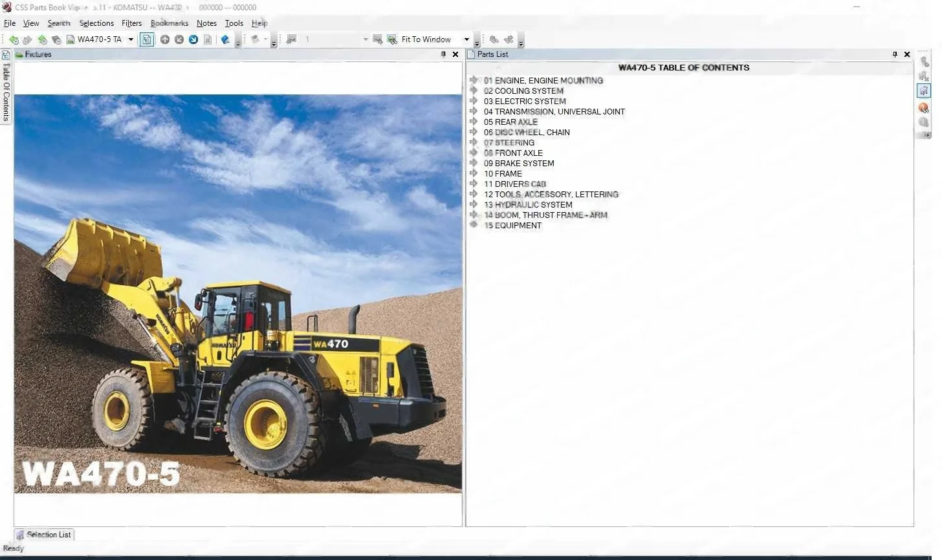Click the orange globe search icon in right sidebar
Image resolution: width=942 pixels, height=560 pixels.
click(x=924, y=107)
